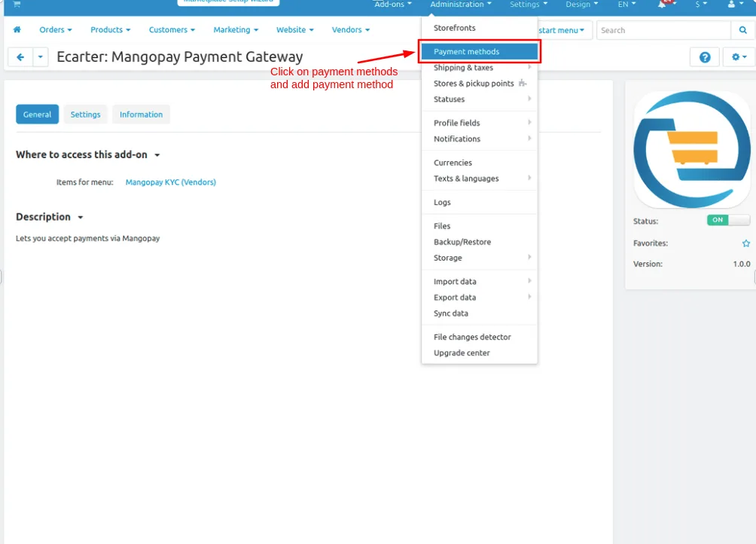Toggle the add-on Status switch
756x544 pixels.
pos(728,220)
